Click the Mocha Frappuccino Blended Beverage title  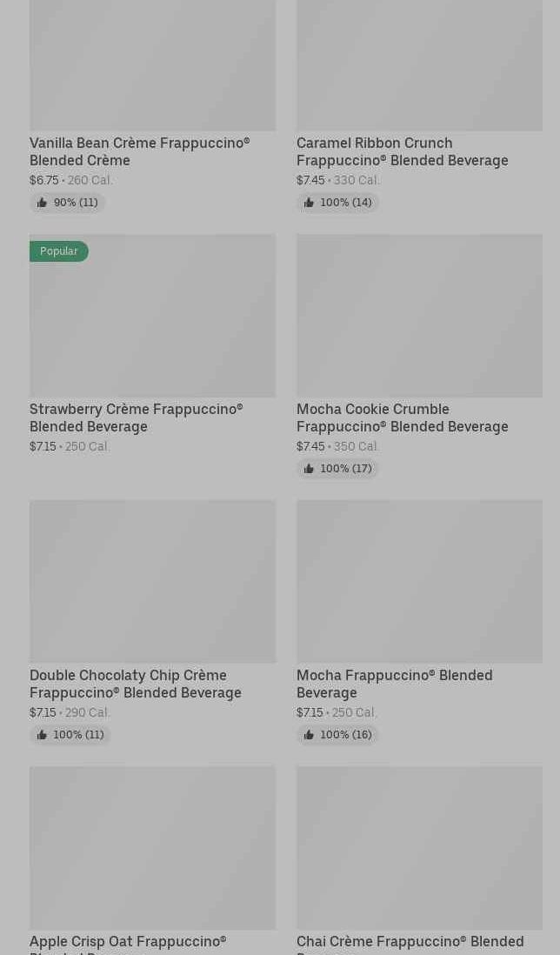coord(394,684)
